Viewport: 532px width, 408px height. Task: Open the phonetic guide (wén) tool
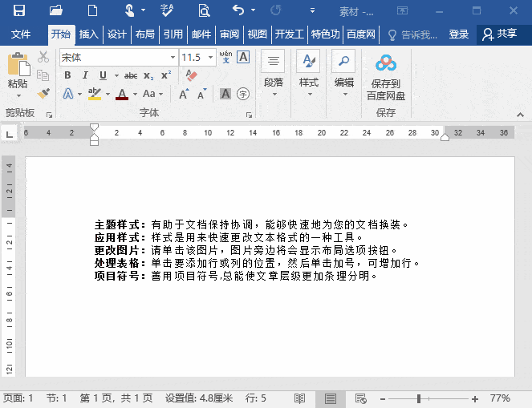[225, 57]
